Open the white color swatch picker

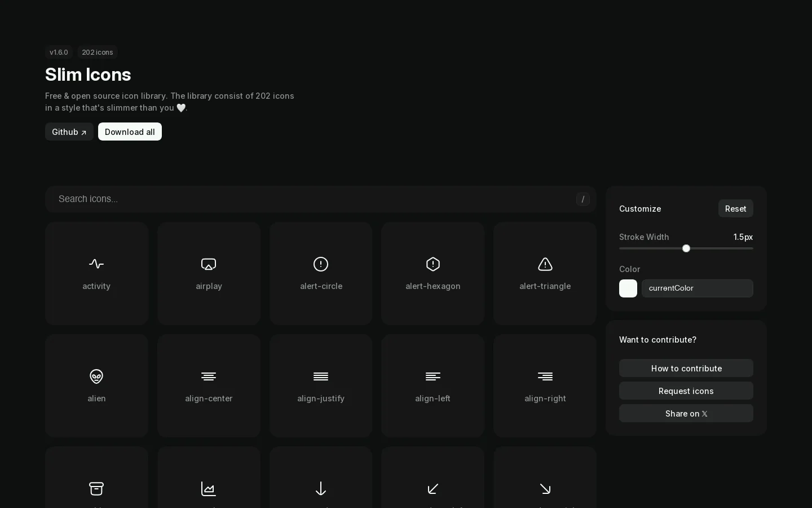point(628,288)
